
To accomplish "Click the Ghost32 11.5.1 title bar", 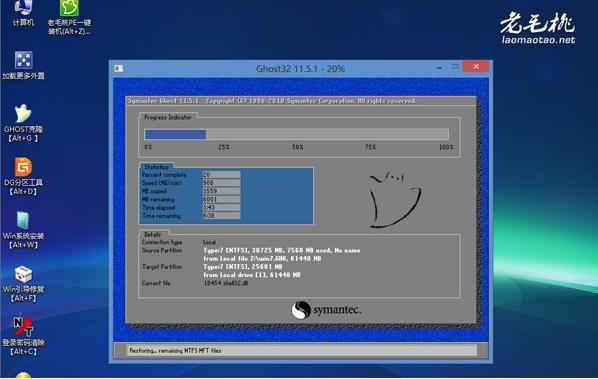I will point(300,69).
